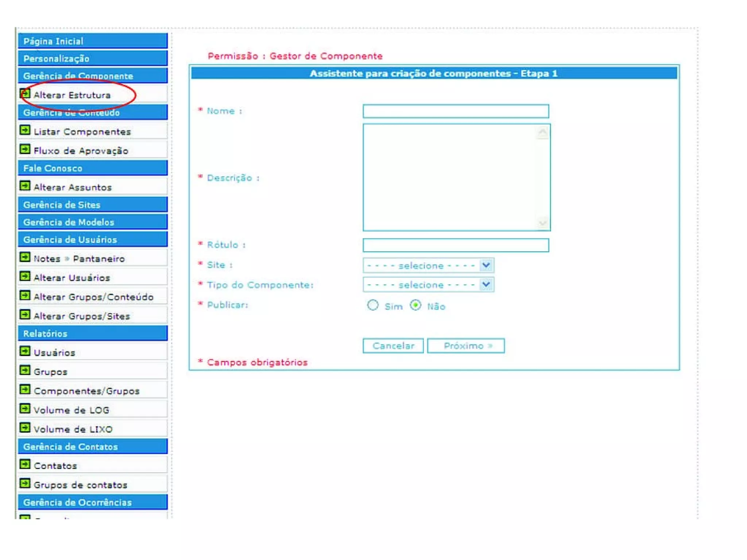
Task: Click green arrow icon beside Componentes/Grupos
Action: (x=25, y=390)
